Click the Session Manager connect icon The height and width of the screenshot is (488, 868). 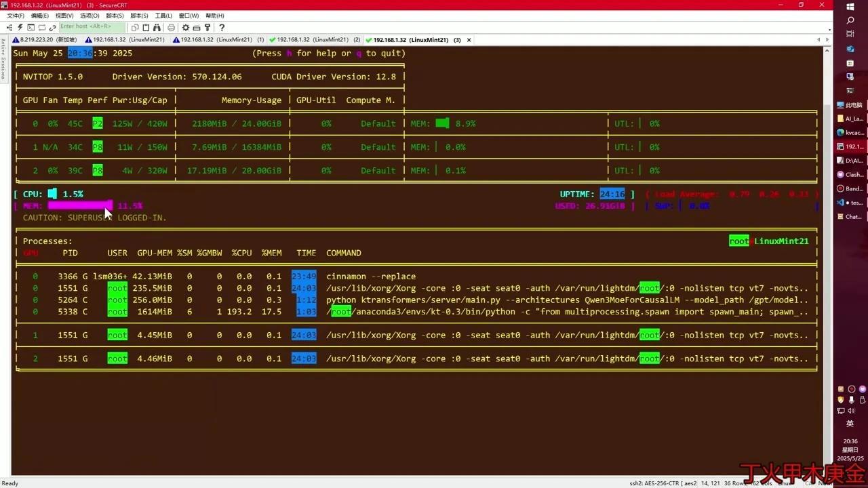point(9,28)
